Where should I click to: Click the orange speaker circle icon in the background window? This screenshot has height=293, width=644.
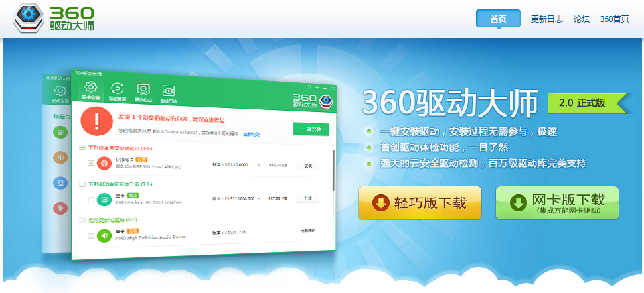tap(60, 157)
